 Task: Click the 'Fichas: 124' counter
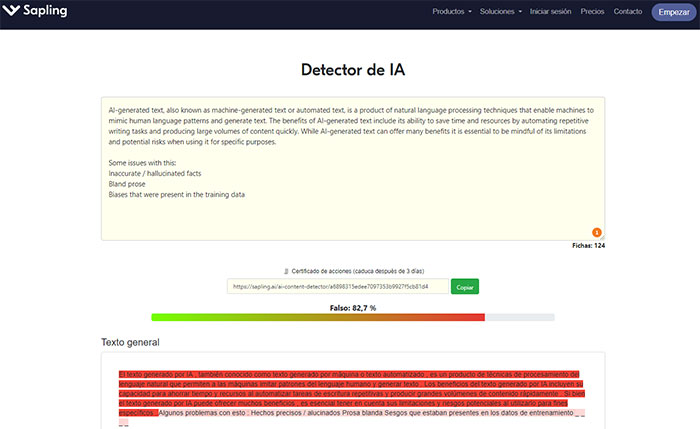588,245
